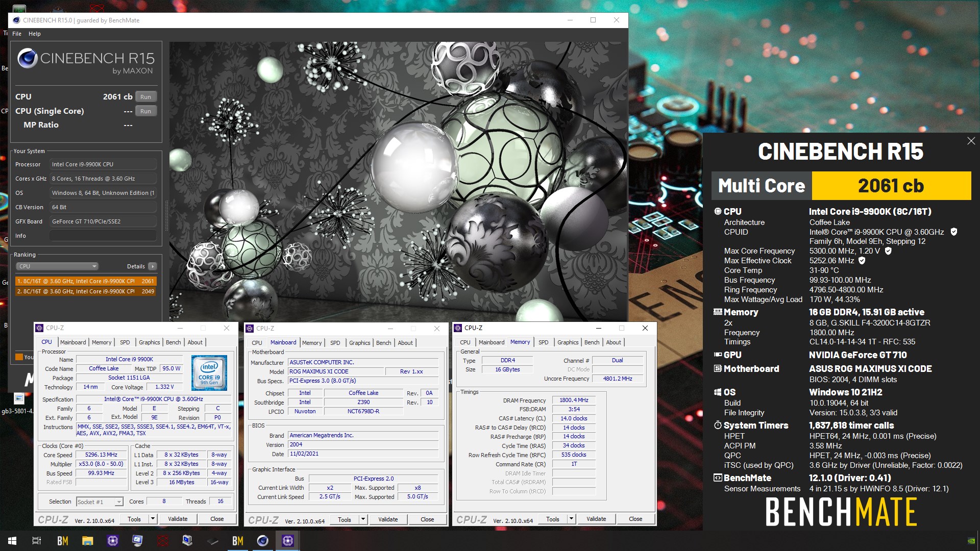Open Tools dropdown arrow in Memory CPU-Z window

tap(571, 519)
